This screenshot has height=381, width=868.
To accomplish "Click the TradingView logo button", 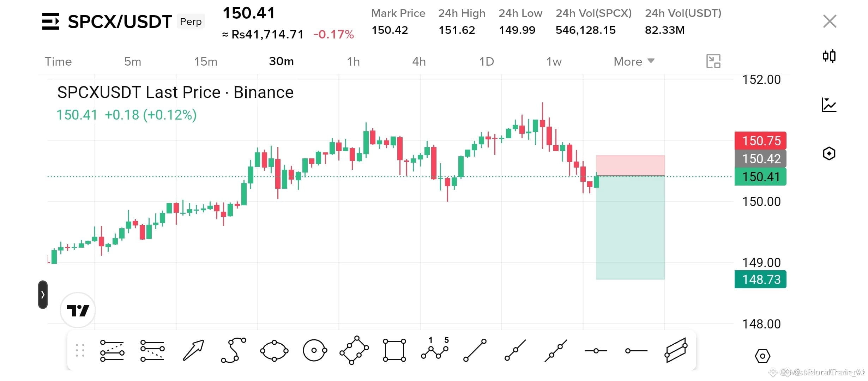I will (x=78, y=310).
